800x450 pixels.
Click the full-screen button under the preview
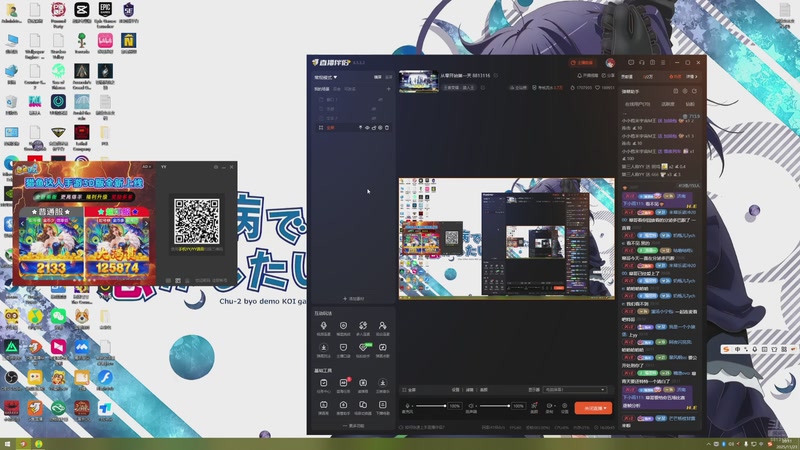(x=409, y=390)
